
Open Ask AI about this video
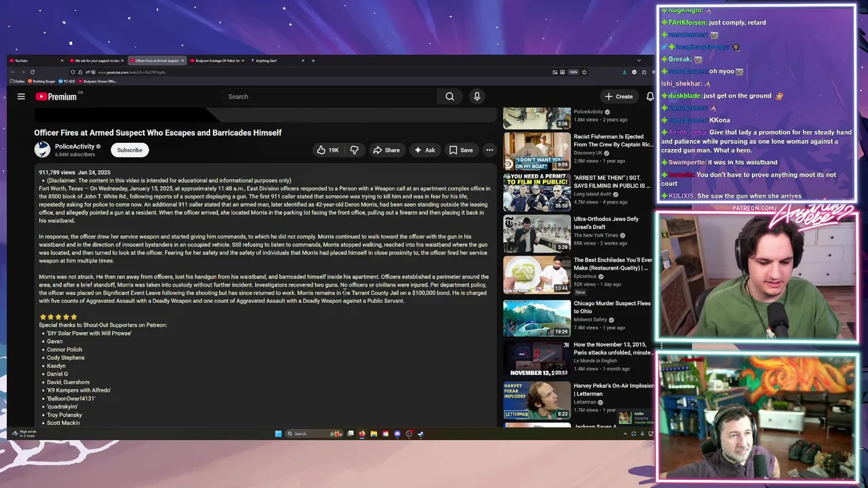[x=425, y=150]
